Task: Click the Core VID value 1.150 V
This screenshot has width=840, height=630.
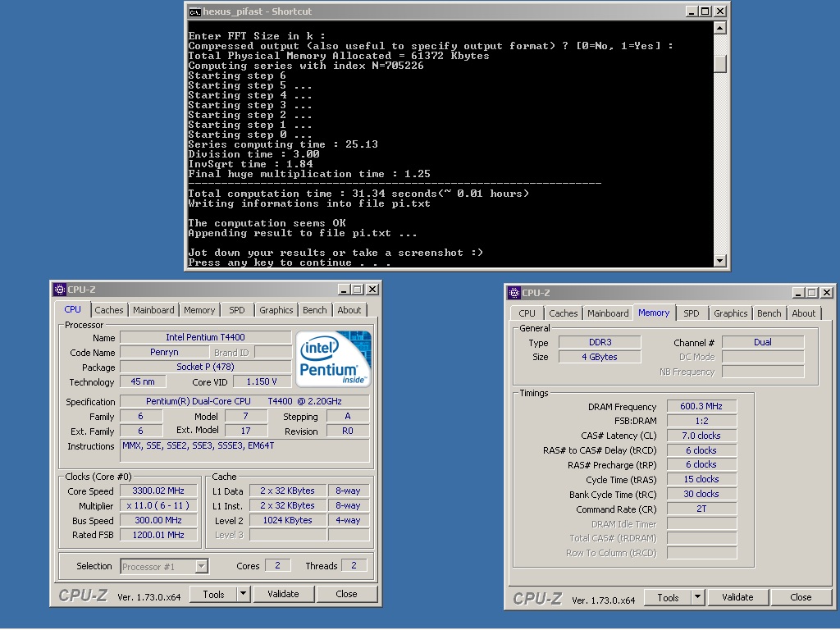Action: [x=262, y=381]
